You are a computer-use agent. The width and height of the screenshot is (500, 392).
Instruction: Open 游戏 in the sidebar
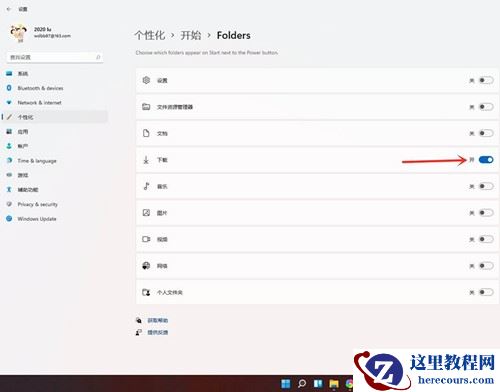click(54, 175)
